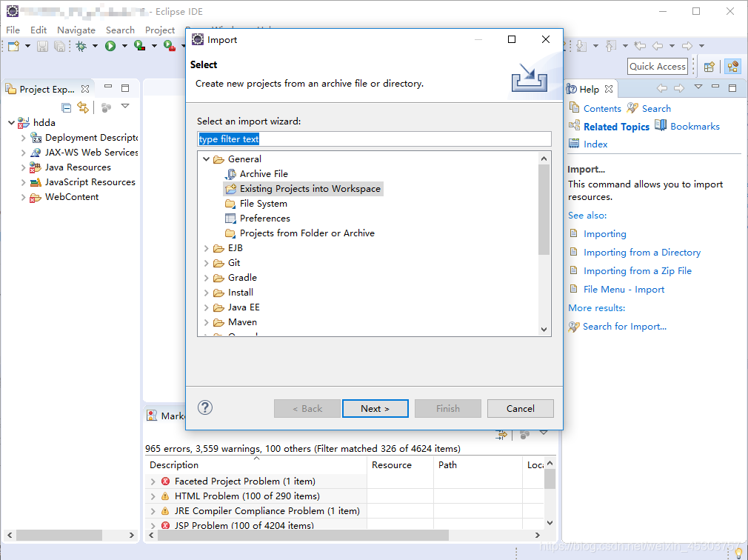Maximize the Help view
Image resolution: width=748 pixels, height=560 pixels.
click(x=732, y=87)
